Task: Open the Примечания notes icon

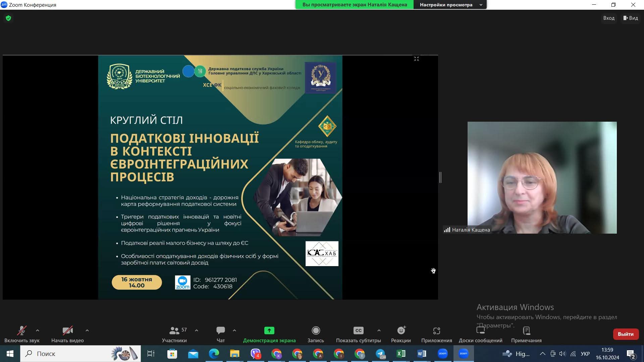Action: [x=526, y=331]
